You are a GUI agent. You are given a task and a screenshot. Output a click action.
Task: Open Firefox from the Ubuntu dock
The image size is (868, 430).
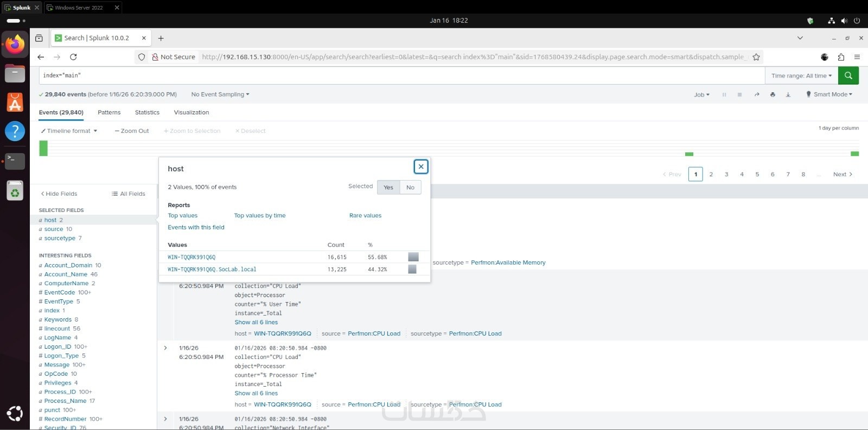click(15, 44)
